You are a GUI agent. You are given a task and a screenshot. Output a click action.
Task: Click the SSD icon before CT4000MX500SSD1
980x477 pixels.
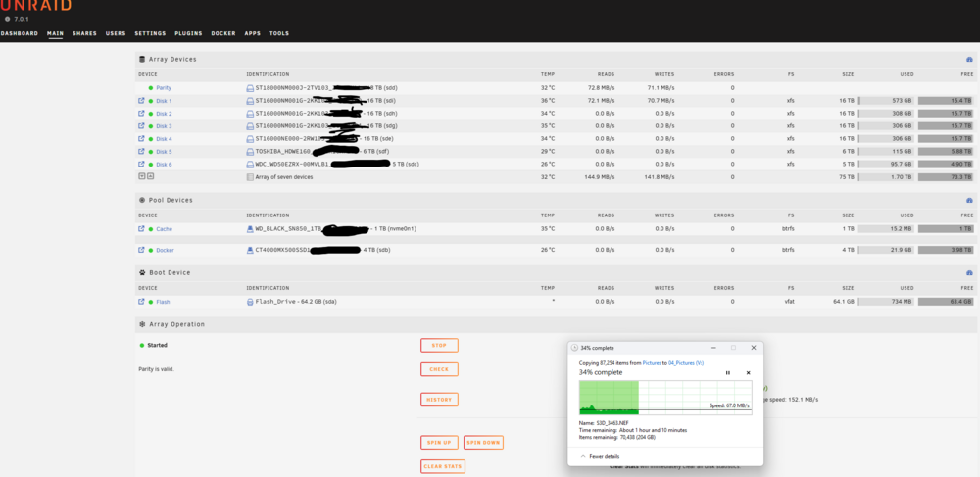pos(250,250)
